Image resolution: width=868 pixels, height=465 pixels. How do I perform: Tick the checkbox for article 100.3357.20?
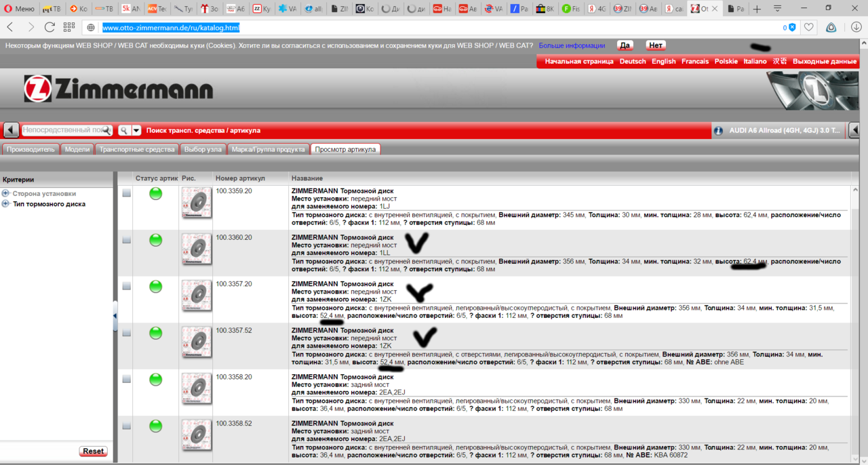126,286
